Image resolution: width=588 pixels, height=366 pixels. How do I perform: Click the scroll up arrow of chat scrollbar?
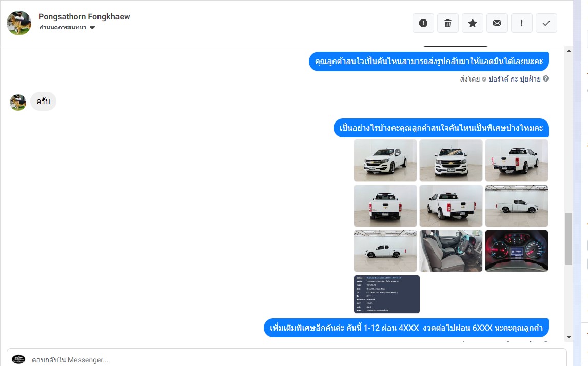click(x=569, y=51)
